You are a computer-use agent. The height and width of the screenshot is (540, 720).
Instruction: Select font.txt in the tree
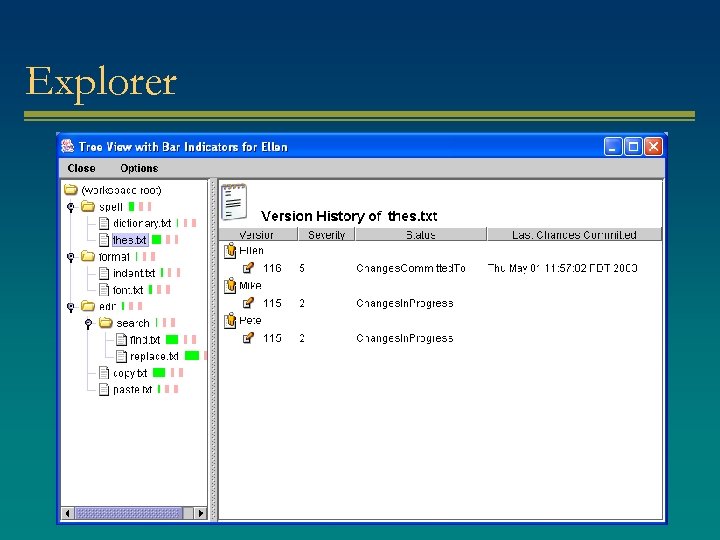(x=128, y=290)
